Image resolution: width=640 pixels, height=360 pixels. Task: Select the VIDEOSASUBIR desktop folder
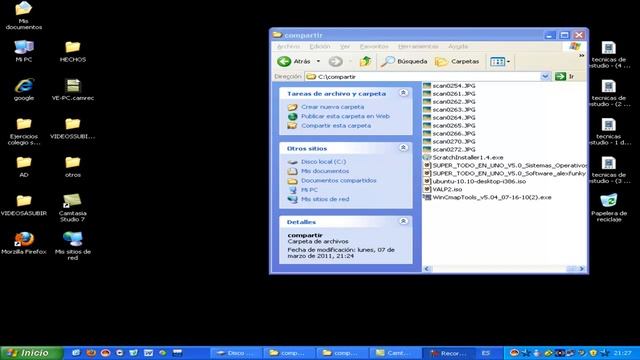24,205
